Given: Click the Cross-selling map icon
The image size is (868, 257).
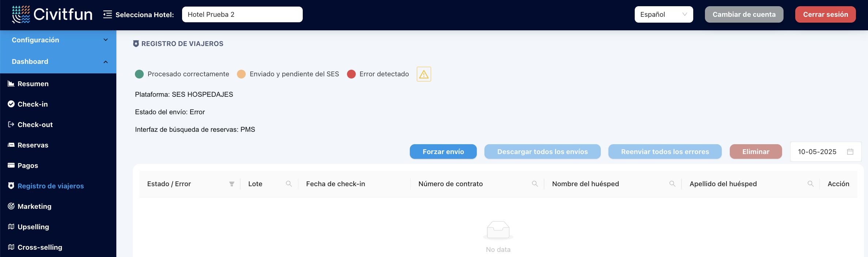Looking at the screenshot, I should pyautogui.click(x=11, y=247).
